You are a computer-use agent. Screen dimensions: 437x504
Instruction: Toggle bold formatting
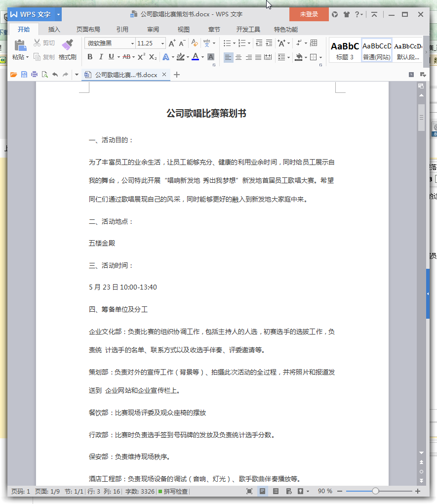pos(90,57)
